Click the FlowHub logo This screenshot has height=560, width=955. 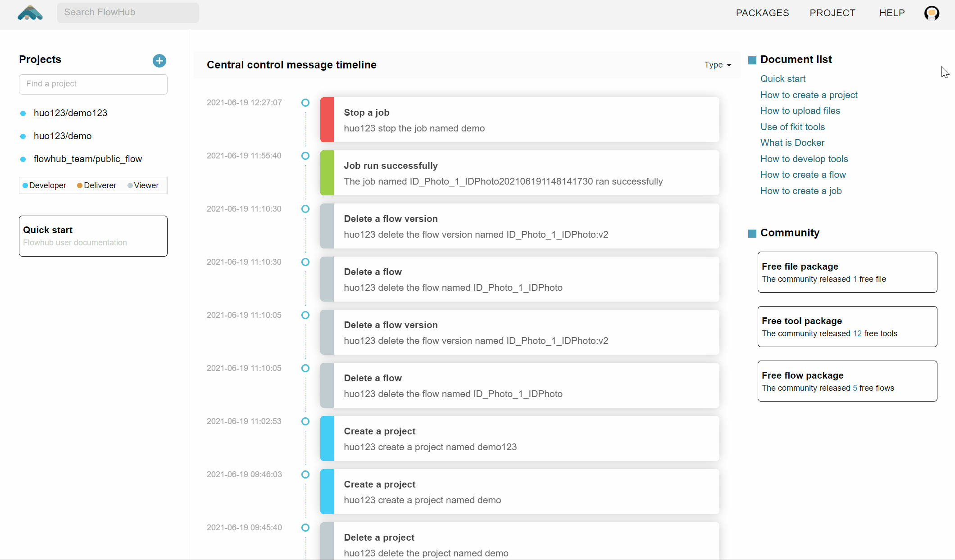(30, 13)
